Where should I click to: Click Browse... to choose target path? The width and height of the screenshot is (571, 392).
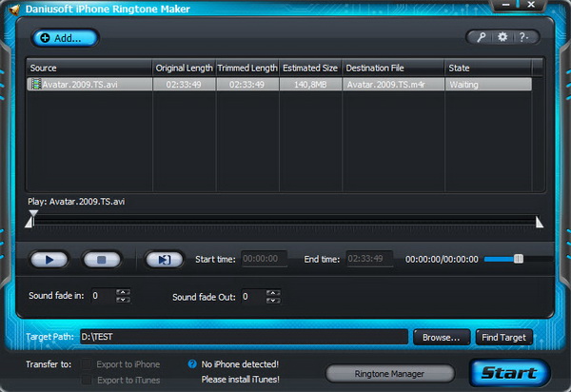(x=442, y=337)
